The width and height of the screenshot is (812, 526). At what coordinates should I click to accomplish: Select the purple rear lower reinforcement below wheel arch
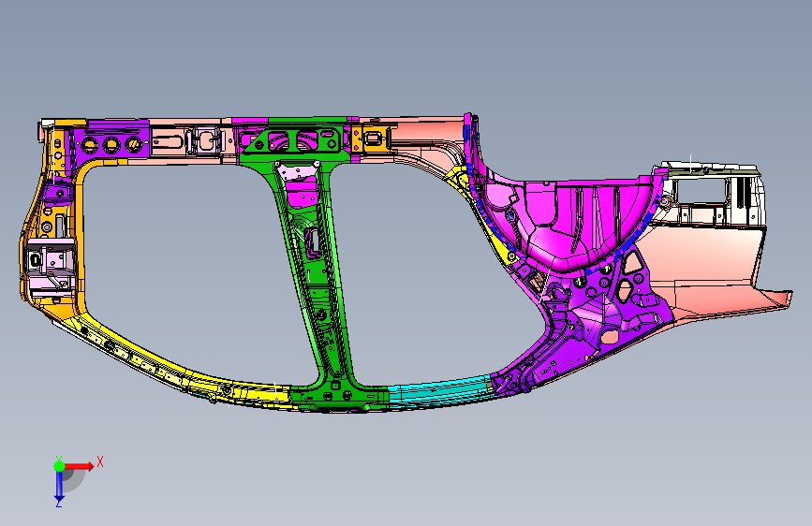[x=596, y=321]
